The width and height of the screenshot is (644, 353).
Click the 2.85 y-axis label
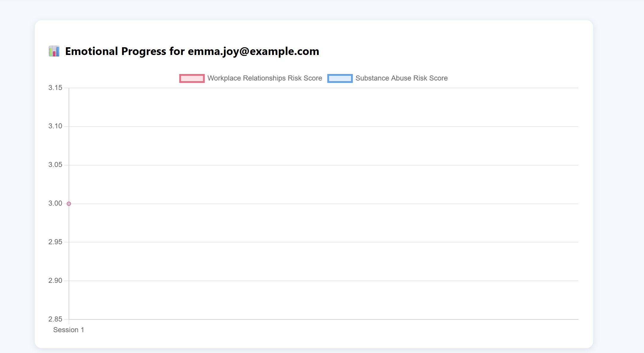point(55,319)
